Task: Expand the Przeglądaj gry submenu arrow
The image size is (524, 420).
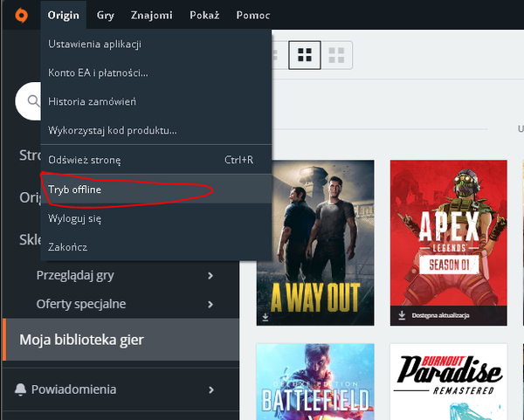Action: click(x=211, y=276)
